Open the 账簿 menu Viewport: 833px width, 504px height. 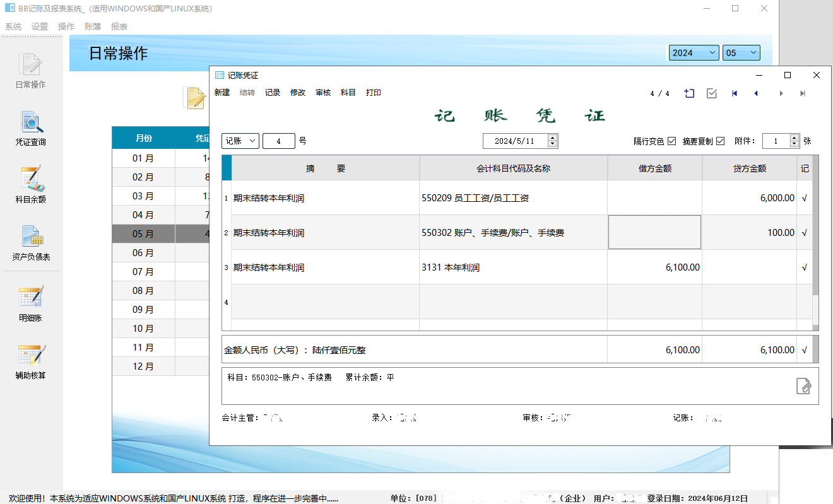click(93, 26)
